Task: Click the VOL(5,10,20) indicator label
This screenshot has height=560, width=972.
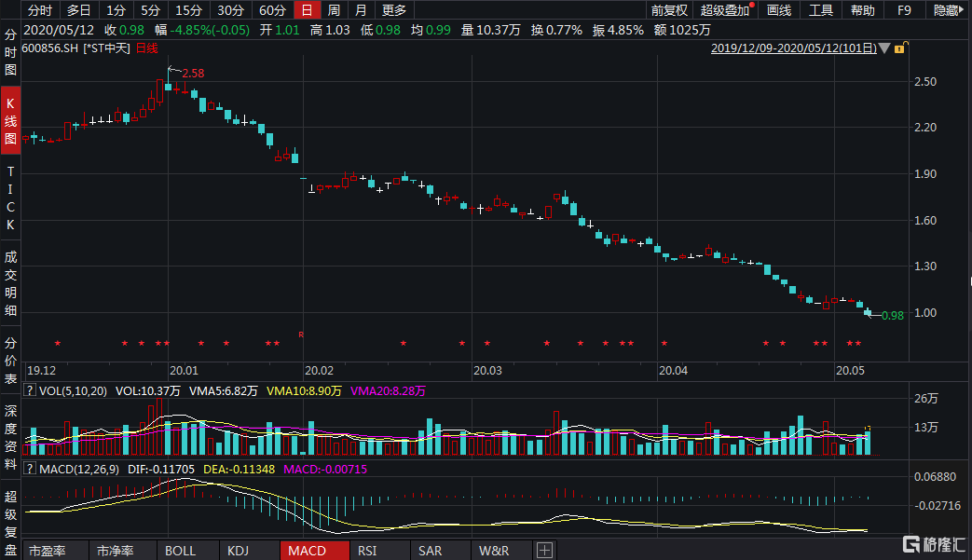Action: tap(73, 391)
